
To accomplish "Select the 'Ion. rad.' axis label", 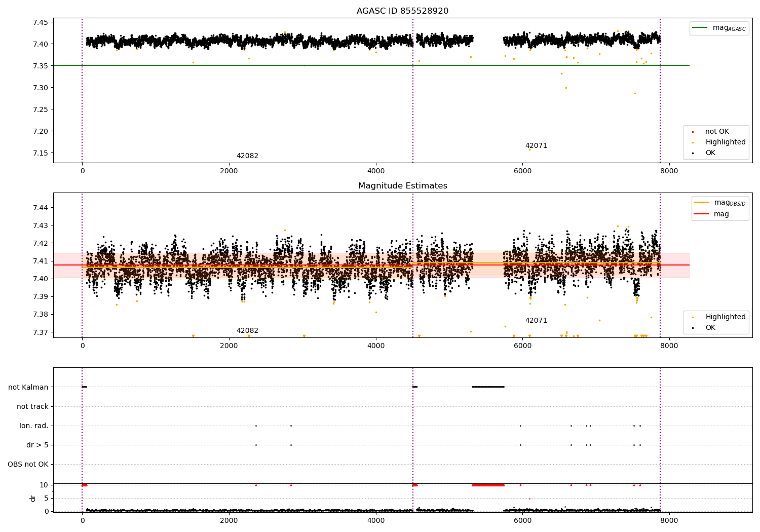I will 33,426.
